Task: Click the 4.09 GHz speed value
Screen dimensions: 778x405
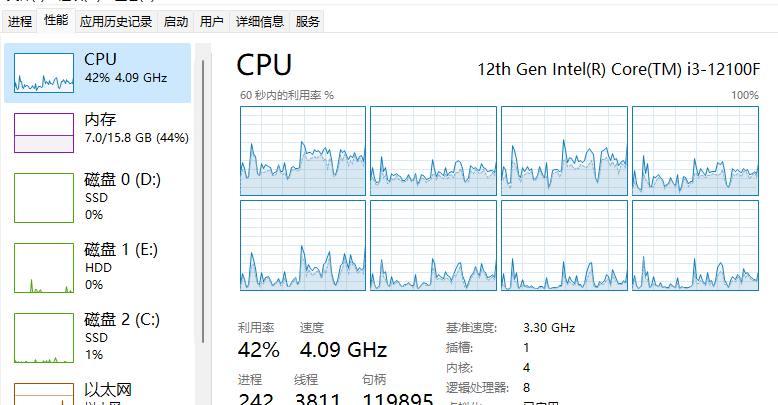Action: coord(343,350)
